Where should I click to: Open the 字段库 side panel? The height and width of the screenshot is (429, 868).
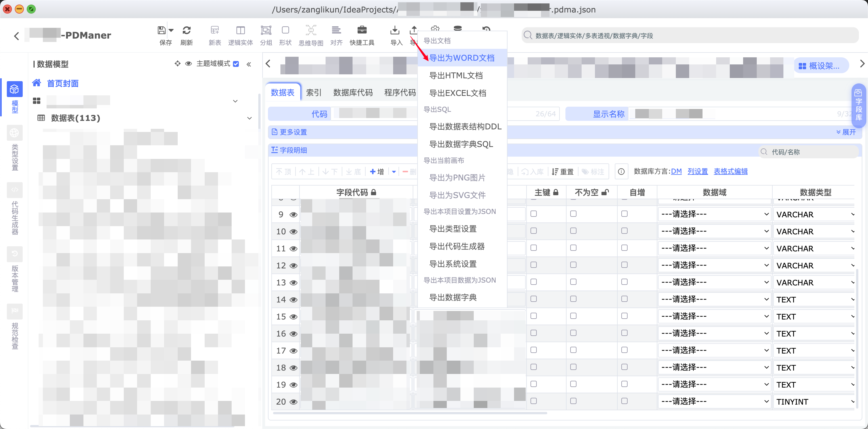click(858, 105)
